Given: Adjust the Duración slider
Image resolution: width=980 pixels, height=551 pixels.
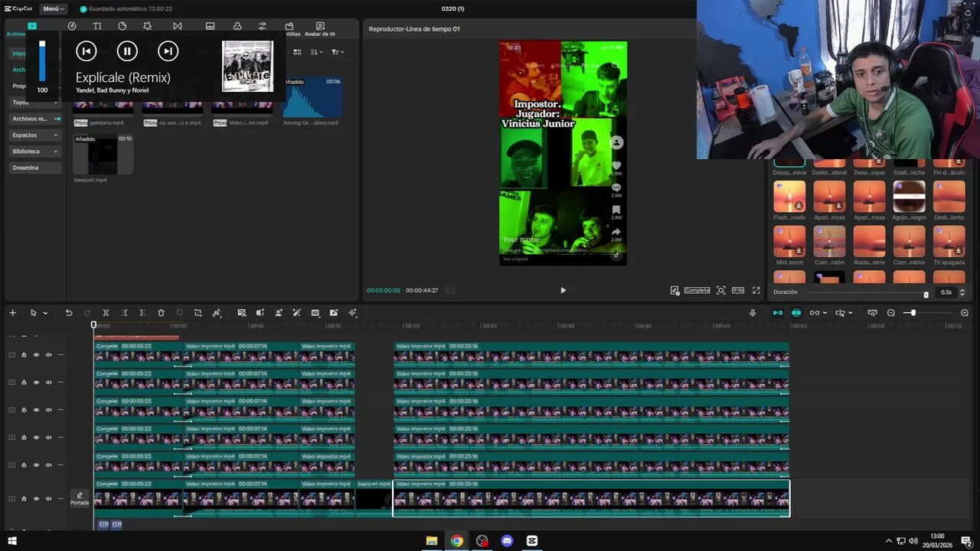Looking at the screenshot, I should (867, 292).
